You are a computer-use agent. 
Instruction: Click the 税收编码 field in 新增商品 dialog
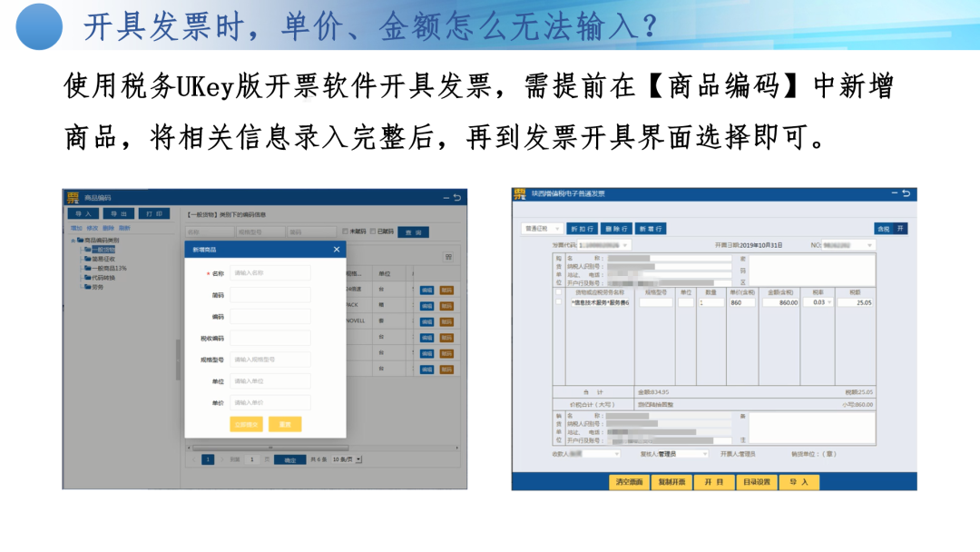pyautogui.click(x=270, y=339)
